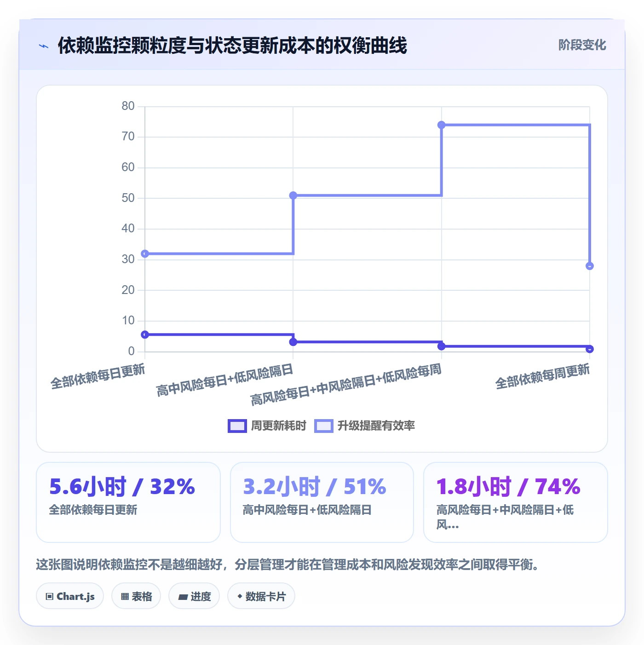Click the y-axis value 50
The image size is (644, 645).
[x=128, y=198]
